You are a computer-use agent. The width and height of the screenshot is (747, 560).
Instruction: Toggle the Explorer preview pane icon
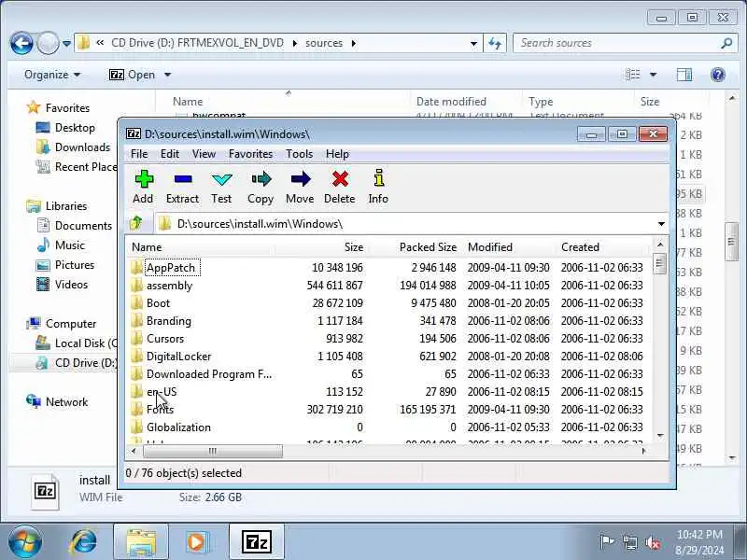(684, 75)
